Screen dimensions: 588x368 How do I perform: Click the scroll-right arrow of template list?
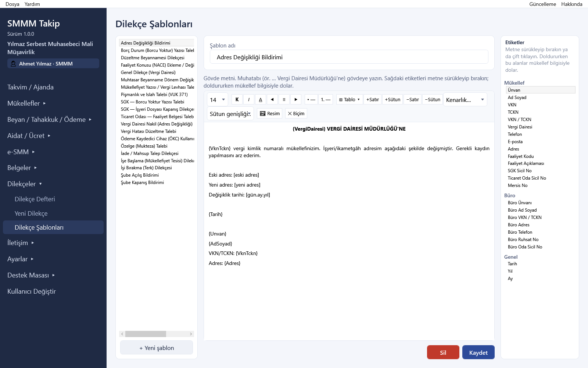(x=191, y=334)
